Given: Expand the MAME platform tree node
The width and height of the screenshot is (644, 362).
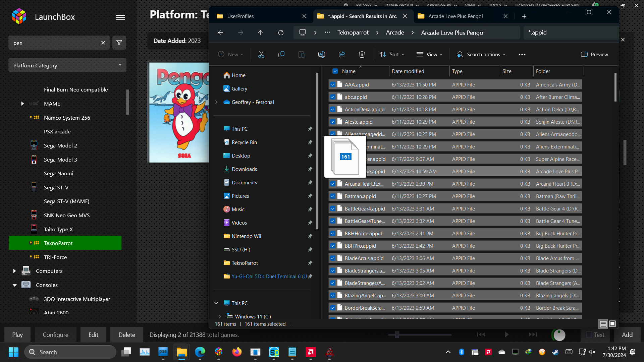Looking at the screenshot, I should point(22,104).
